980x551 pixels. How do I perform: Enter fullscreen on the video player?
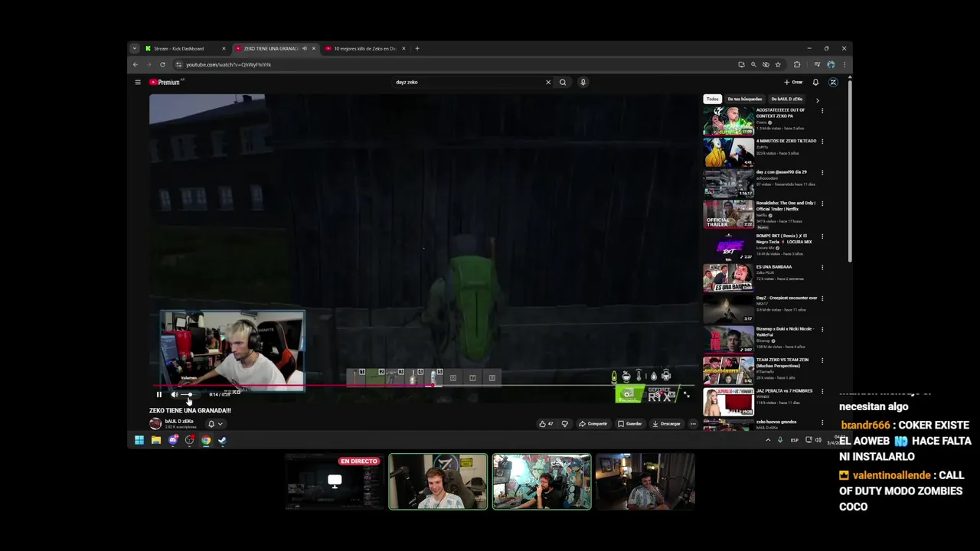pos(686,394)
